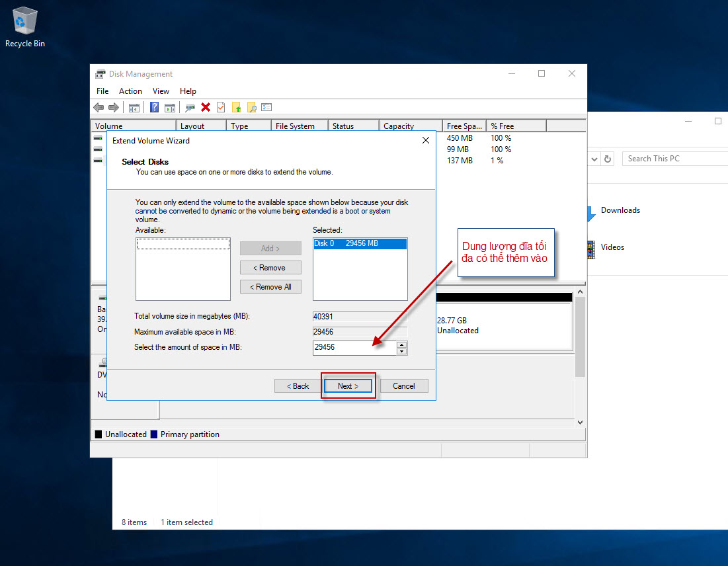The height and width of the screenshot is (566, 728).
Task: Click the Back arrow in Disk Management toolbar
Action: [x=99, y=107]
